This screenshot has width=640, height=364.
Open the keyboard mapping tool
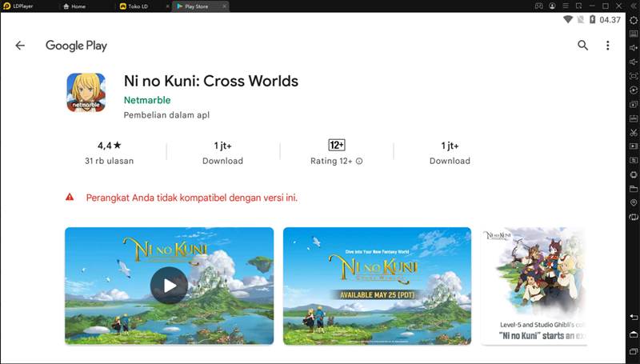pyautogui.click(x=634, y=34)
